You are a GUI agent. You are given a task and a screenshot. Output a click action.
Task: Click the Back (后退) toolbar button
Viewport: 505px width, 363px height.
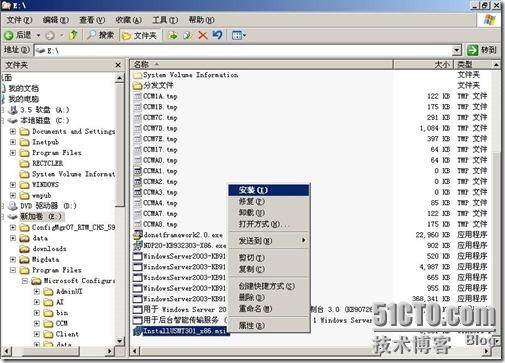[17, 35]
